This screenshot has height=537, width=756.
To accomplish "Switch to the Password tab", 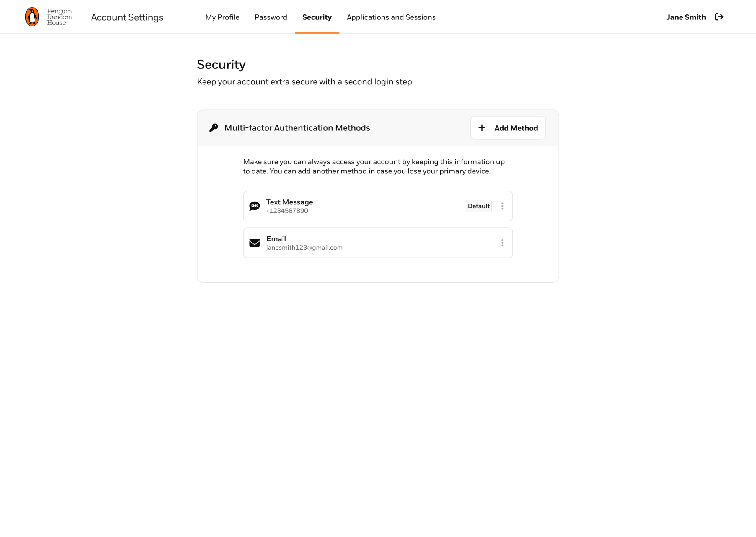I will coord(271,17).
